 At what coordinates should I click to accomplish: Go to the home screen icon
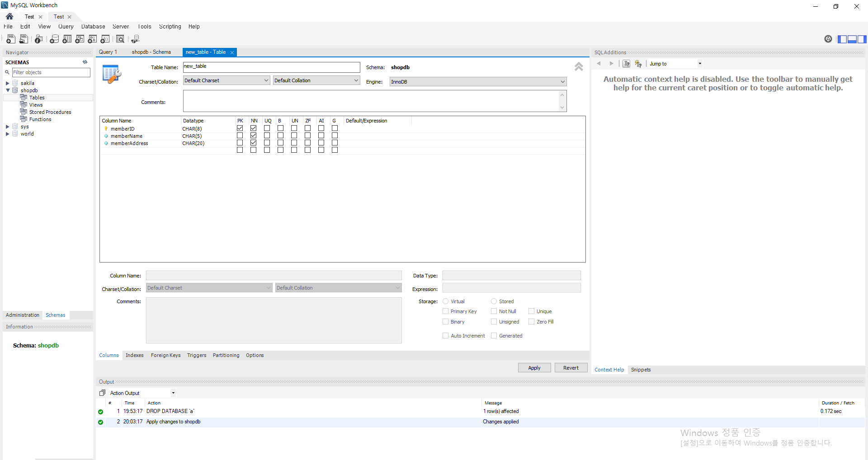(9, 16)
